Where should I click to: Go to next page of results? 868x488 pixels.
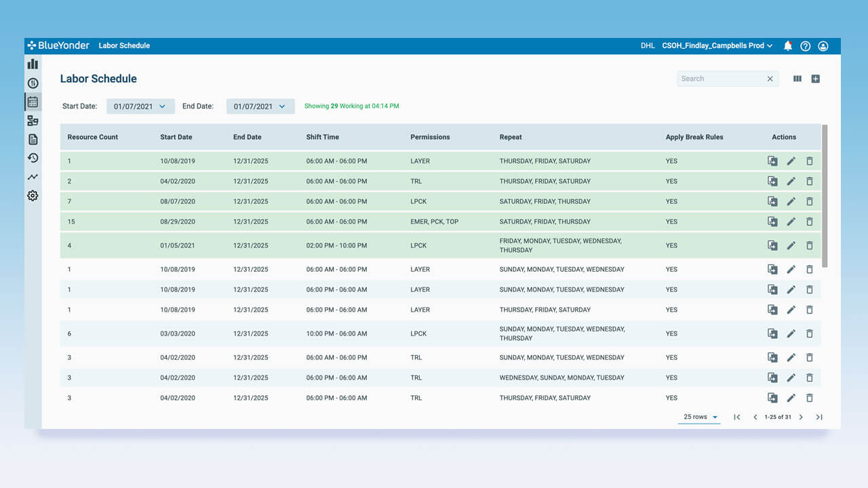(x=801, y=417)
